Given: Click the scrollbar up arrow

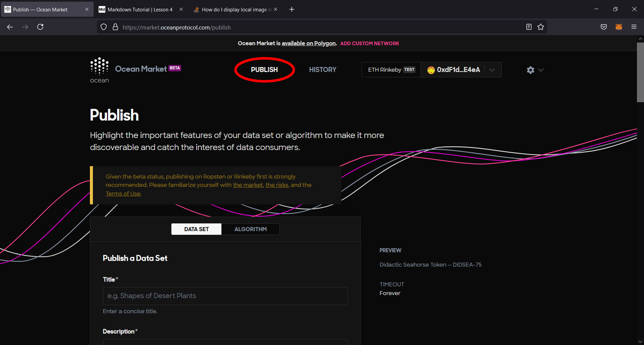Looking at the screenshot, I should (x=640, y=39).
